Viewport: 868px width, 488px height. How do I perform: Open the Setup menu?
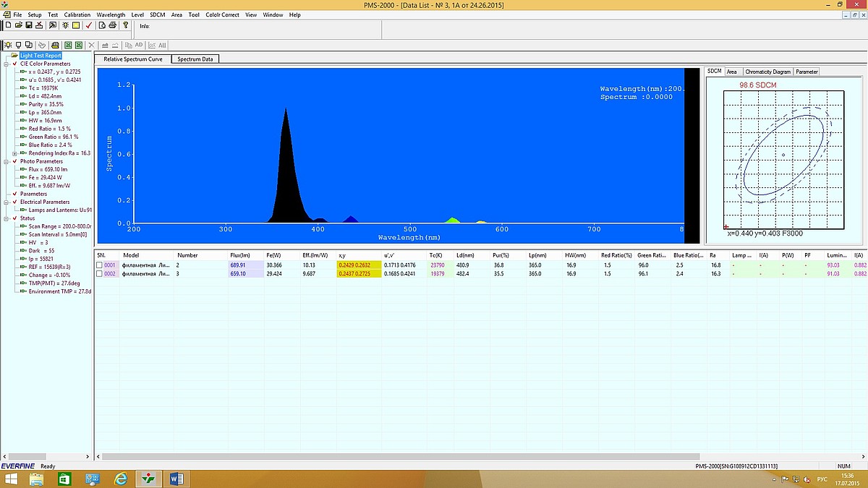click(x=35, y=14)
